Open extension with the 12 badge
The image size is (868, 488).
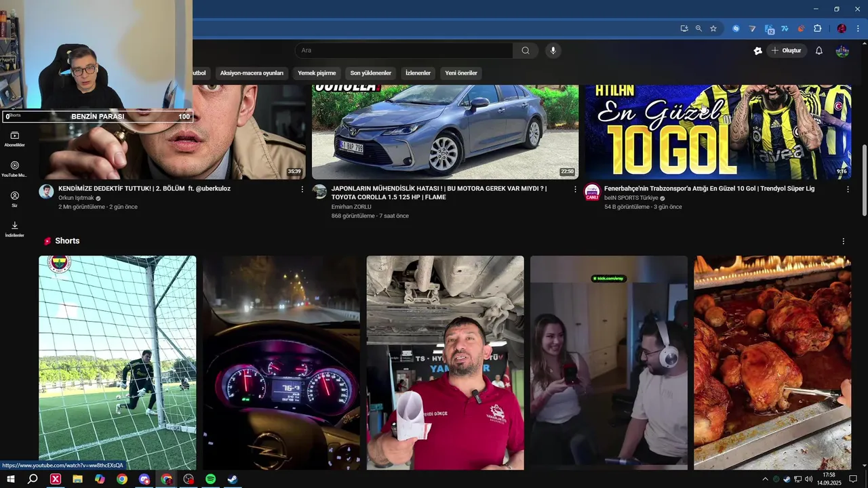(770, 29)
